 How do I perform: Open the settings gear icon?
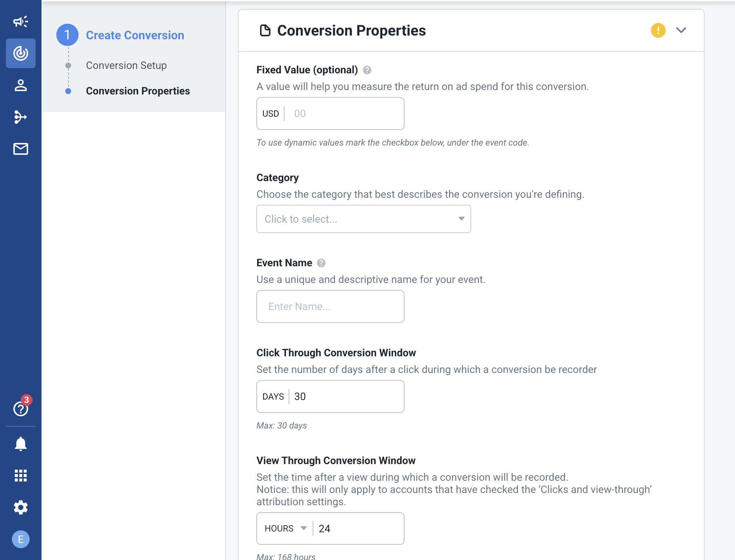point(21,507)
